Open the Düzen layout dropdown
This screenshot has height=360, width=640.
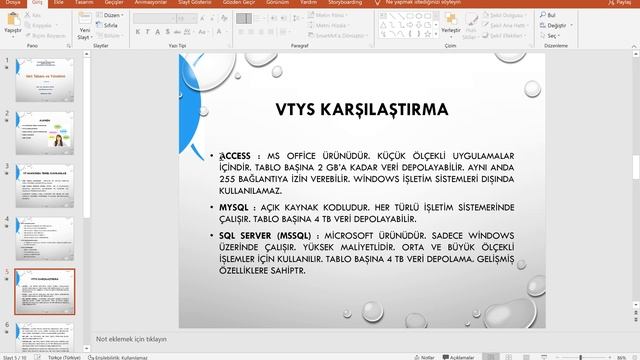[110, 15]
